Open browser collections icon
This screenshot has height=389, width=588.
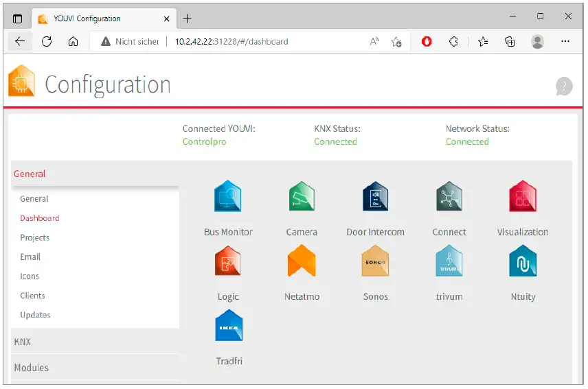coord(510,41)
